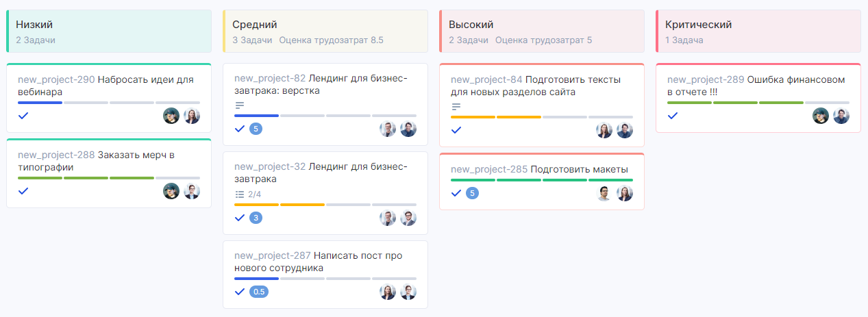Image resolution: width=868 pixels, height=317 pixels.
Task: Click the title Лендинг для бизнес-завтрака: верстка
Action: [321, 84]
